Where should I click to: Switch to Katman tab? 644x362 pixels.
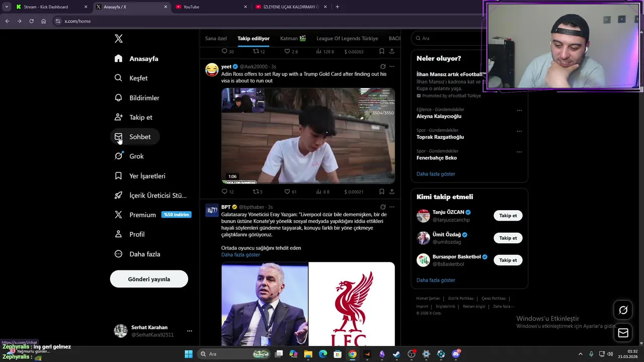[293, 38]
